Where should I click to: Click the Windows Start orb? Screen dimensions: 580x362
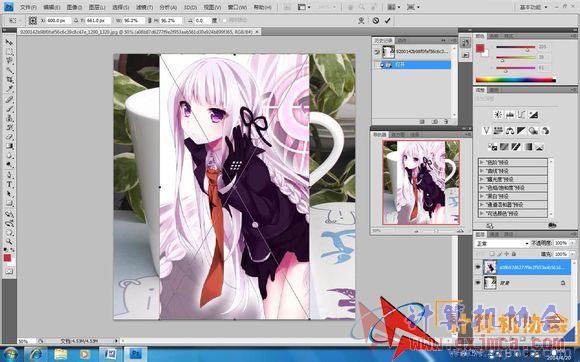pyautogui.click(x=11, y=354)
